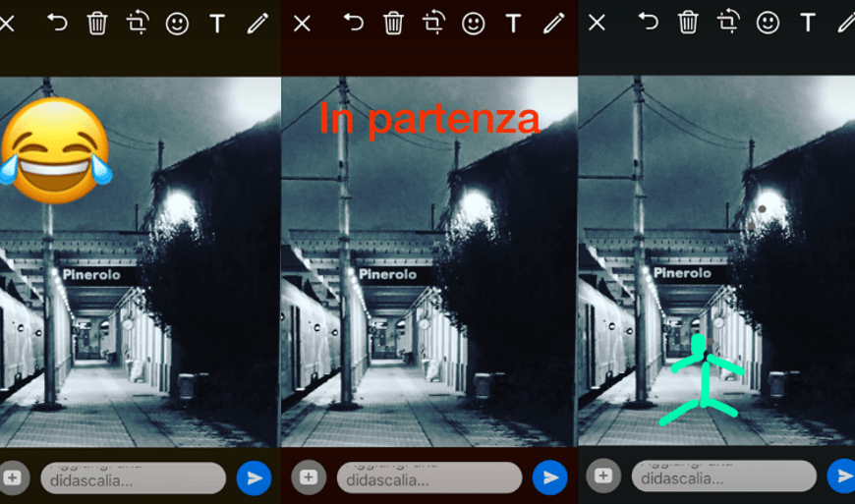Open crop tool in the stick figure panel
Screen dimensions: 855x504
[728, 22]
